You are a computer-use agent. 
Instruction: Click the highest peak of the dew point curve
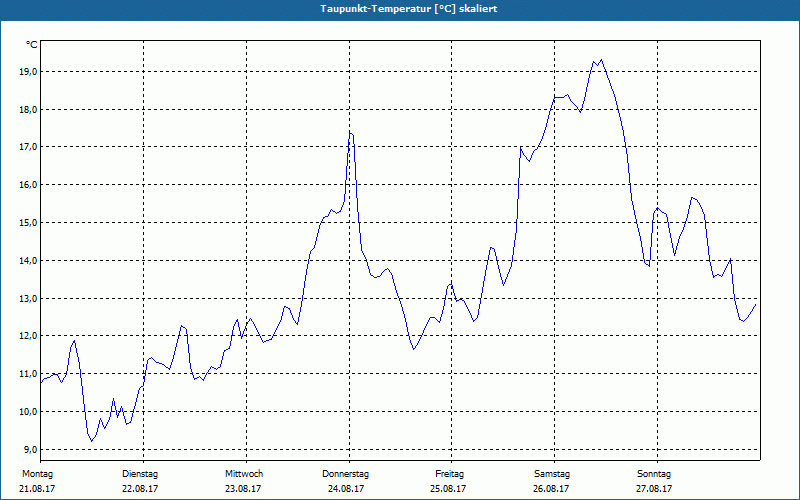(x=602, y=60)
